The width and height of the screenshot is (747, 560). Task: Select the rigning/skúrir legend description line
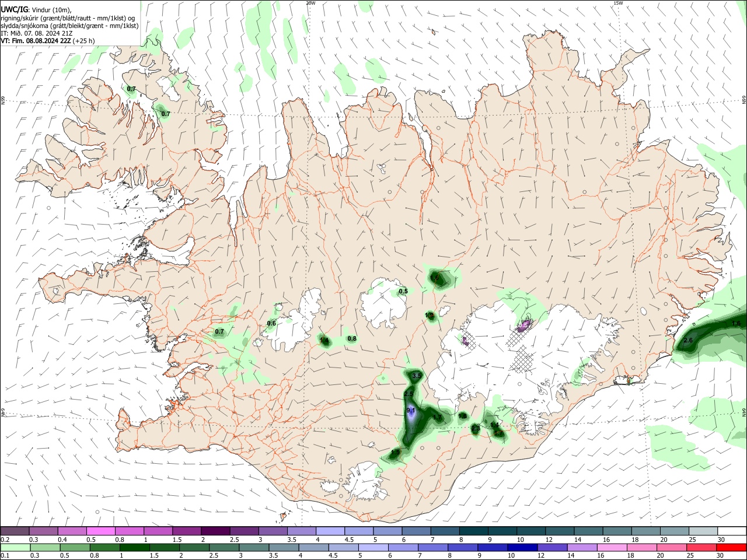coord(68,18)
